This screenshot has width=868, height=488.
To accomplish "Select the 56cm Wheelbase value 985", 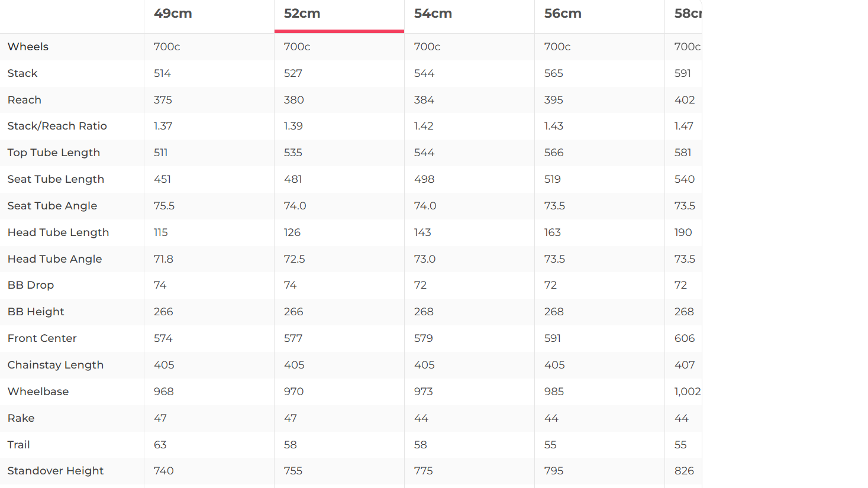I will click(554, 392).
